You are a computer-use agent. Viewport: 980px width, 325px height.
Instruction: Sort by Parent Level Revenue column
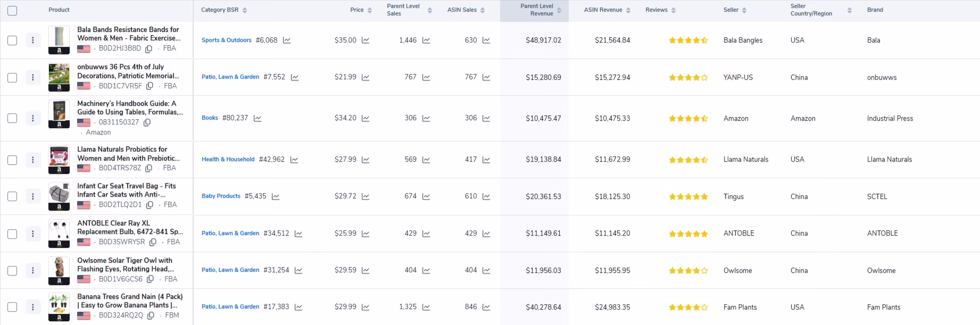[x=541, y=10]
